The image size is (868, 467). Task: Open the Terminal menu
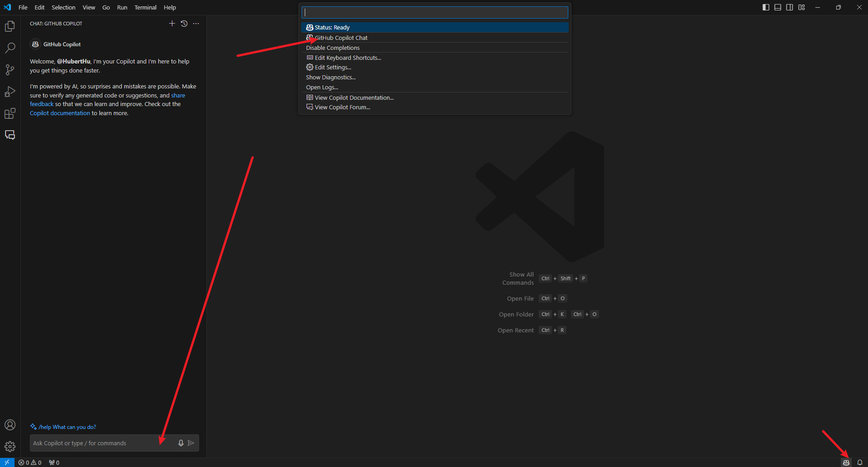pos(146,7)
